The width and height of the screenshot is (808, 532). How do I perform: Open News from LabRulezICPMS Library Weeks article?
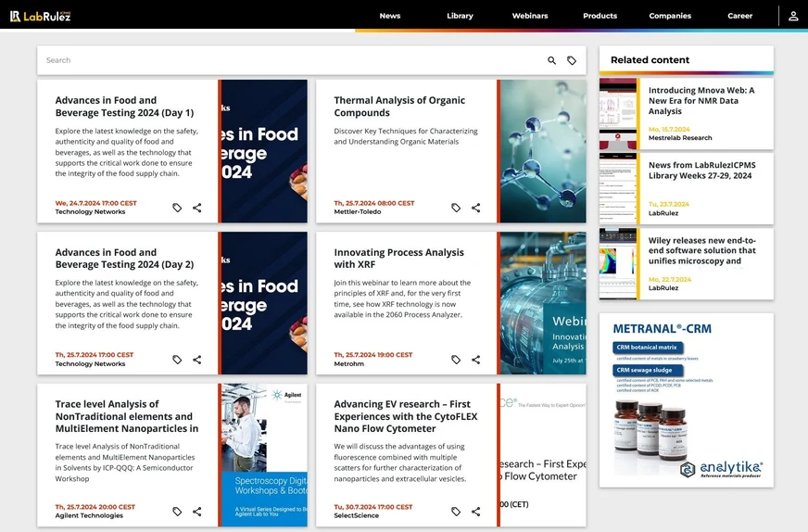701,171
